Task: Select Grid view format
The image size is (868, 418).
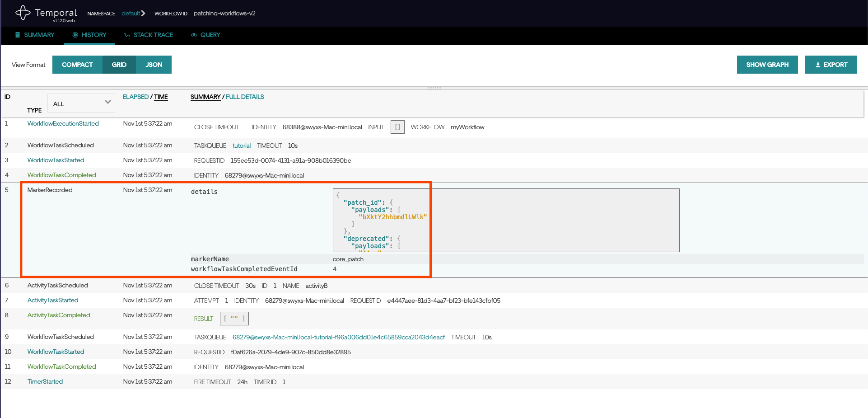Action: click(x=119, y=65)
